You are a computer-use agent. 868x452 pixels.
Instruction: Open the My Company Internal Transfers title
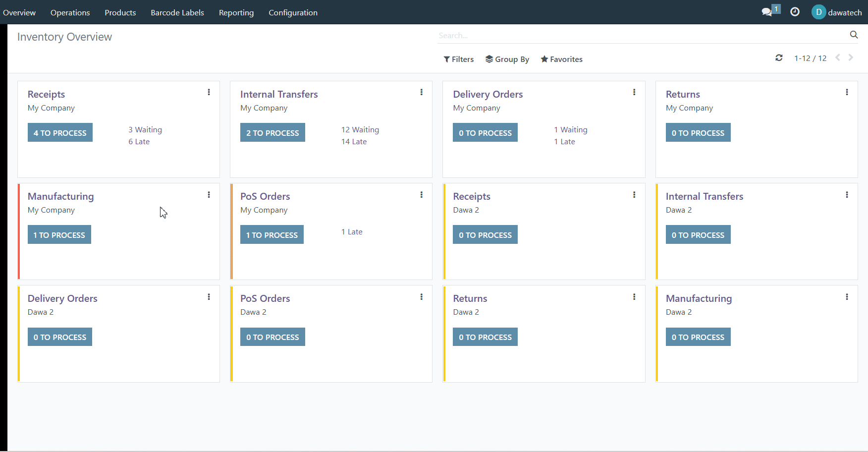[279, 94]
